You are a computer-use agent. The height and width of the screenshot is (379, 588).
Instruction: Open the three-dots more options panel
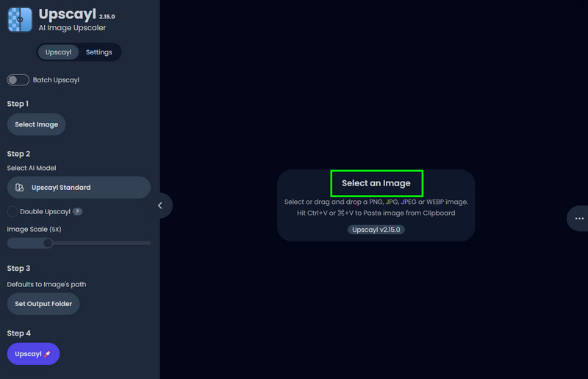579,219
